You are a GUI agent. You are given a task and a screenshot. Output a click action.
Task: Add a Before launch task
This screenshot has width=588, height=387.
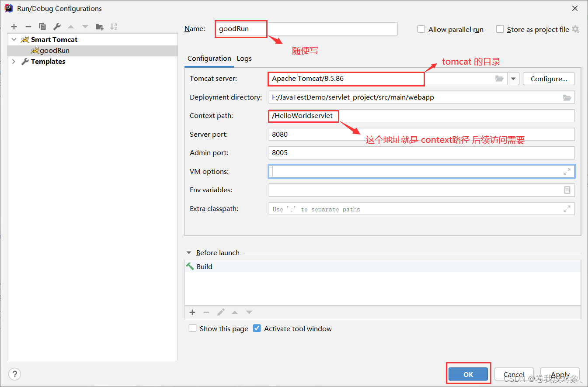192,312
